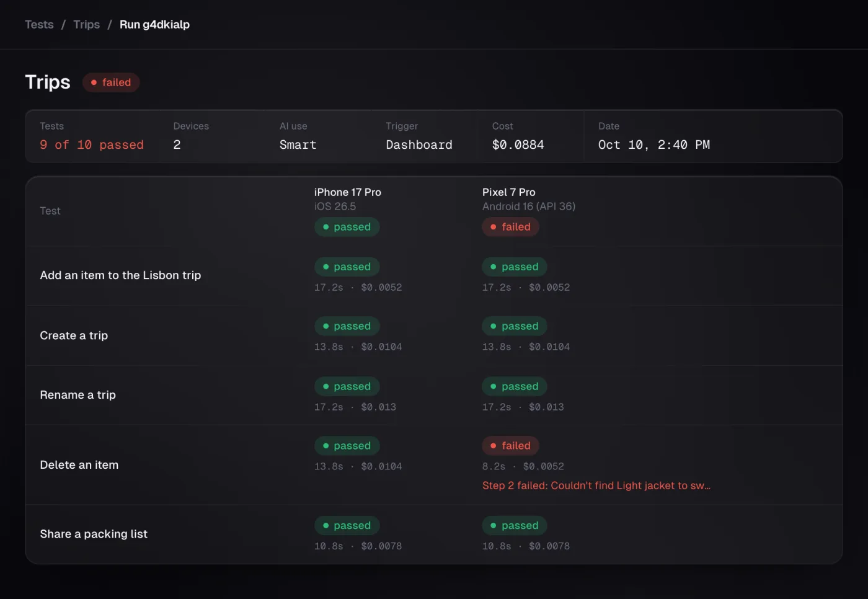Select the Share a packing list test name

click(x=94, y=534)
